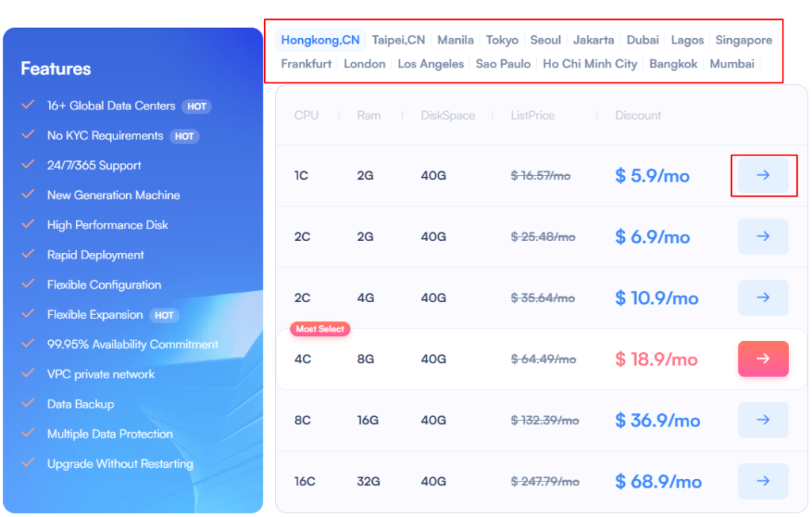Click the Rapid Deployment feature

tap(95, 255)
